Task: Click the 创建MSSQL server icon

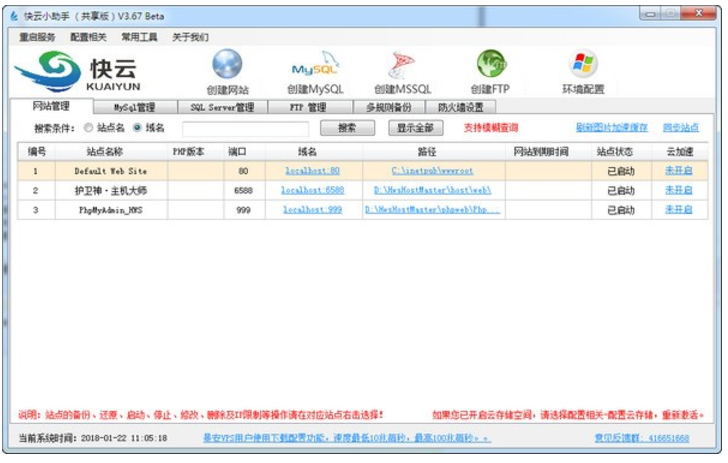Action: 402,65
